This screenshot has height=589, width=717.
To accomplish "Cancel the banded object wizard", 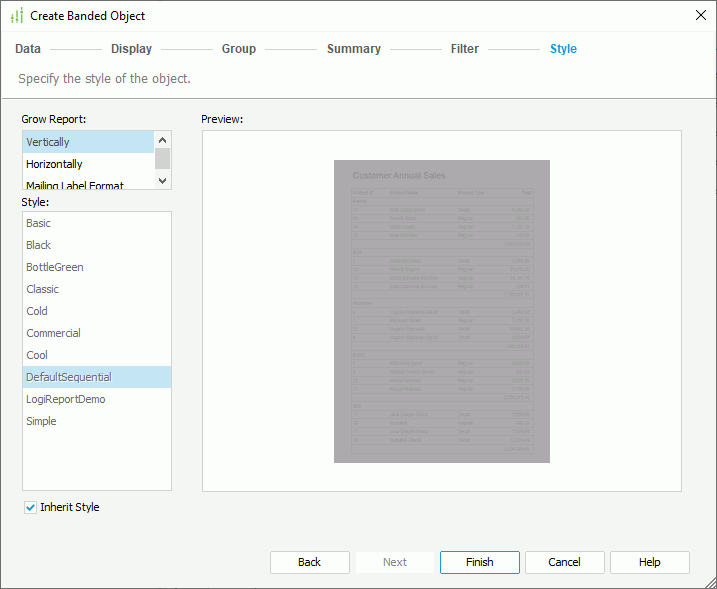I will [564, 562].
